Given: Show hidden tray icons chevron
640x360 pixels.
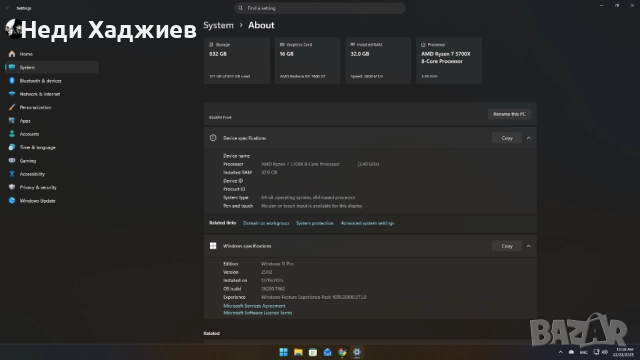Looking at the screenshot, I should coord(560,352).
